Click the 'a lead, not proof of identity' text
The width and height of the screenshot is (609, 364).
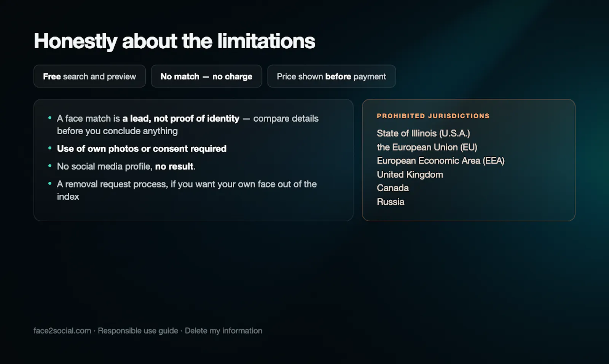(x=181, y=119)
